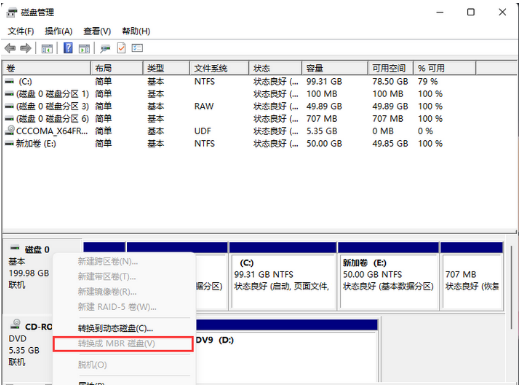Open the 操作(A) menu
This screenshot has width=523, height=385.
[x=59, y=31]
